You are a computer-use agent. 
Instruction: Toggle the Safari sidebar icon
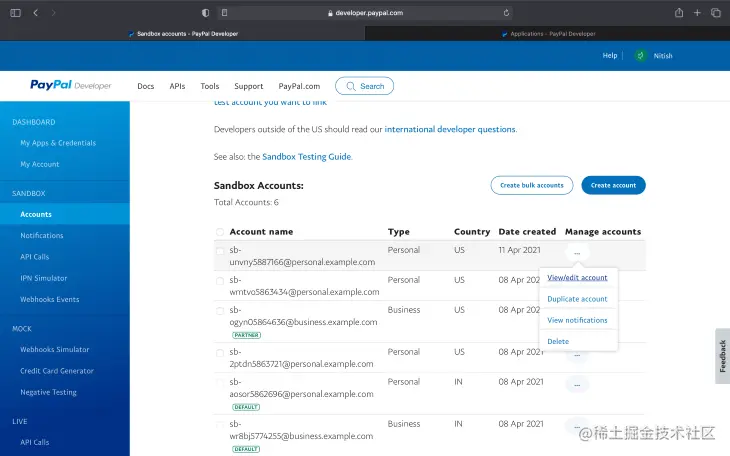(x=15, y=13)
